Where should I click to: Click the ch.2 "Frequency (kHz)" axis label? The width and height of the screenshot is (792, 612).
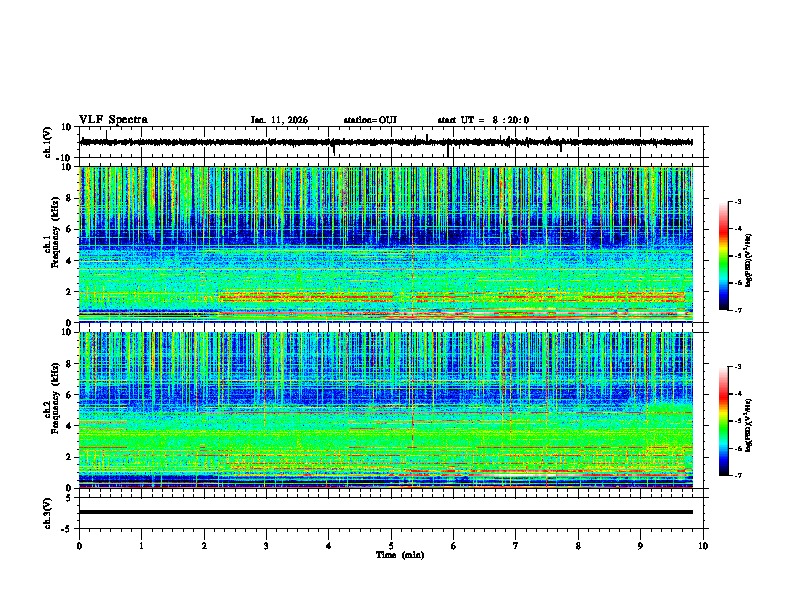[x=55, y=398]
